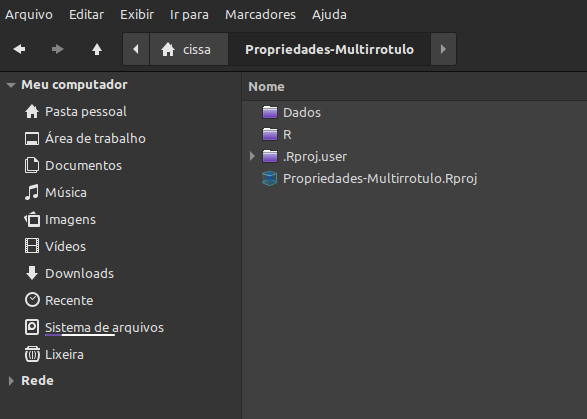The image size is (587, 419).
Task: Open Pasta pessoal in sidebar
Action: coord(86,112)
